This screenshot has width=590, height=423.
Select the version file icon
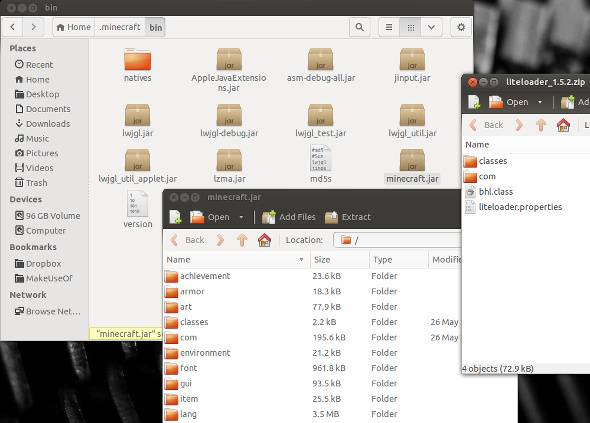pos(138,204)
